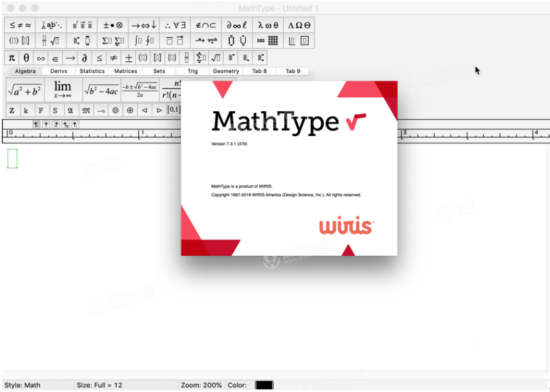Screen dimensions: 550x392
Task: Insert the Fraktur A symbol
Action: pos(70,111)
